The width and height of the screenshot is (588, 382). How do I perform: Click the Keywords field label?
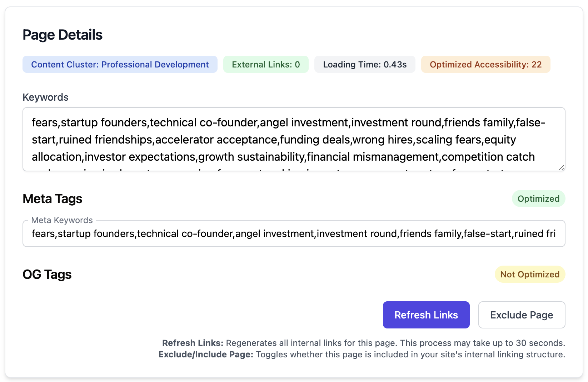(x=45, y=97)
